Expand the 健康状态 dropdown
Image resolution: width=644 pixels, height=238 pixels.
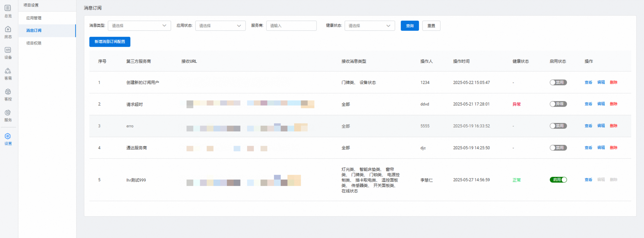tap(370, 26)
